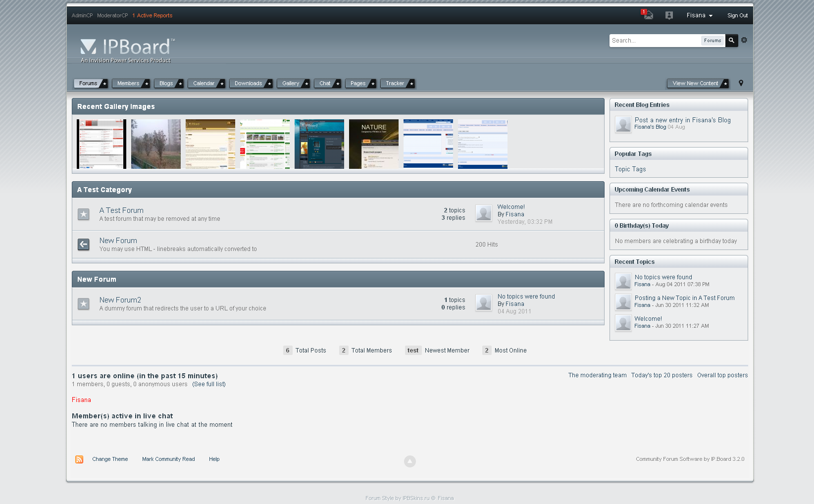Click the map pin icon near View New Content
The image size is (814, 504).
(741, 83)
